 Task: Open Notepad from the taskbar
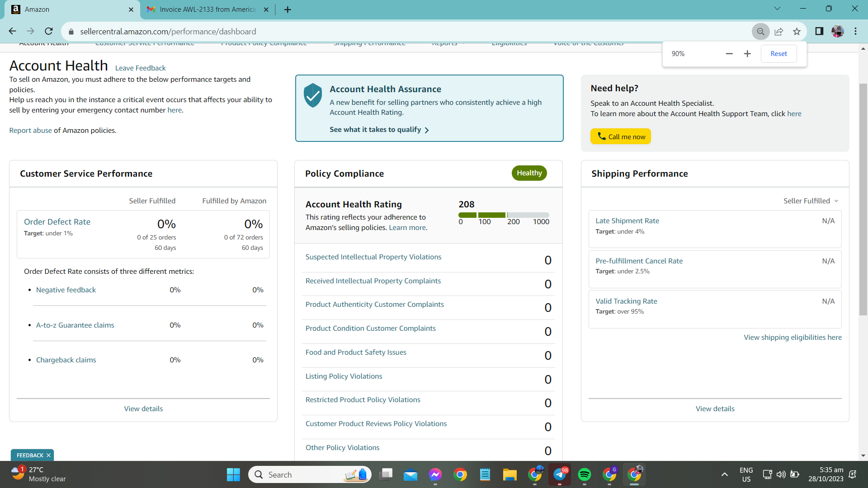(485, 475)
